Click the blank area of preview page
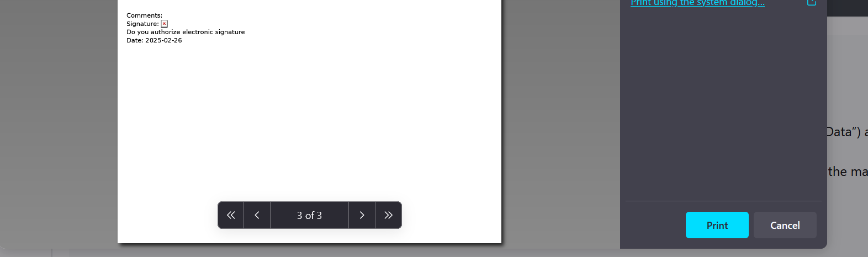 [x=309, y=121]
